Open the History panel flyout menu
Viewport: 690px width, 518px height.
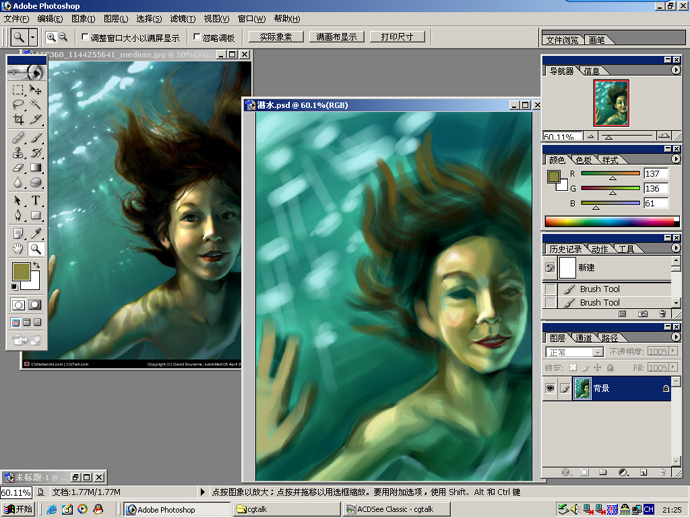[675, 248]
